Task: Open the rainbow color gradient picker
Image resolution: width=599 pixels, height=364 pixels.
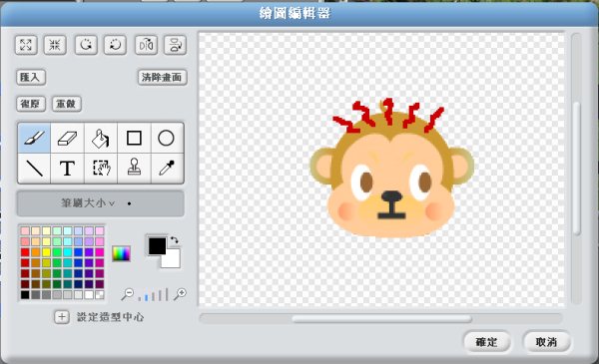Action: click(121, 253)
